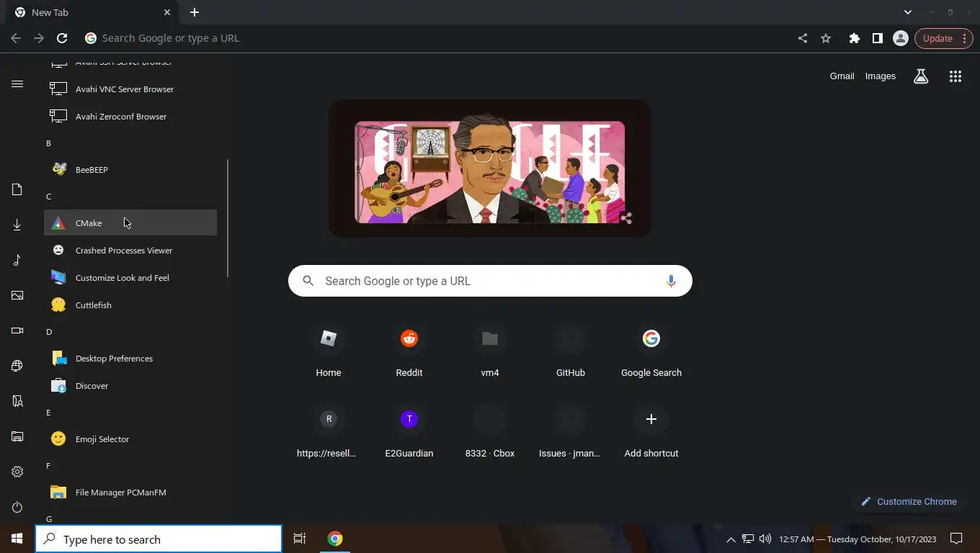The width and height of the screenshot is (980, 553).
Task: Launch CMake from the app list
Action: 130,222
